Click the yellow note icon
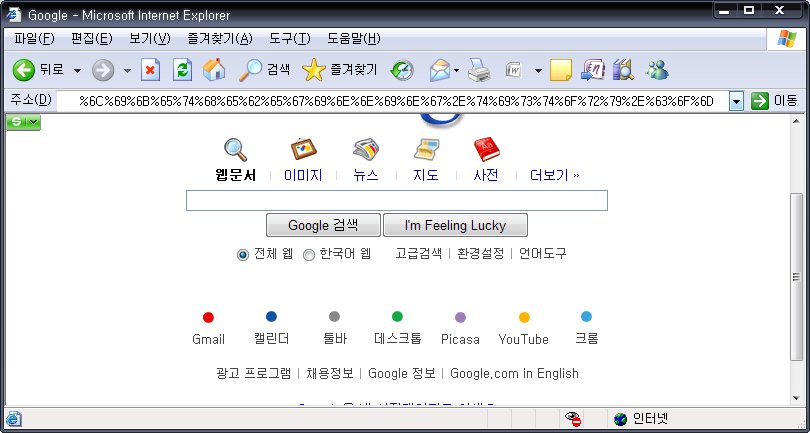810x433 pixels. point(560,70)
